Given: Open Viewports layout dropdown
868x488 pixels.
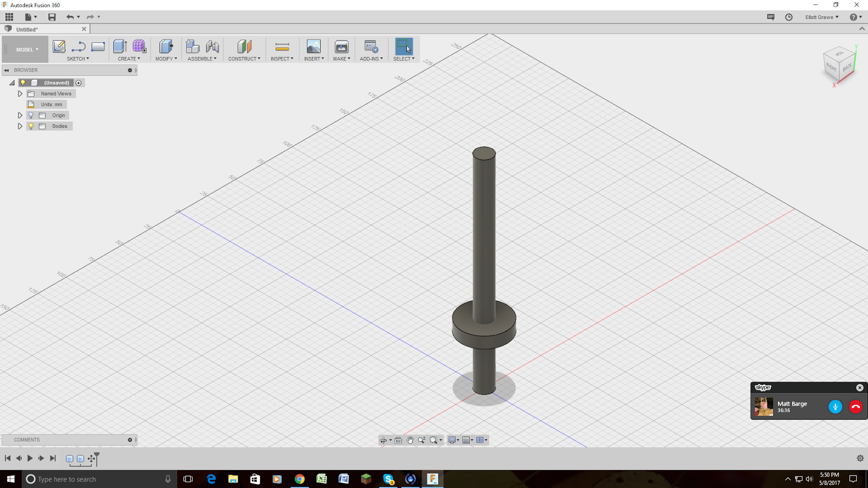Looking at the screenshot, I should 481,440.
